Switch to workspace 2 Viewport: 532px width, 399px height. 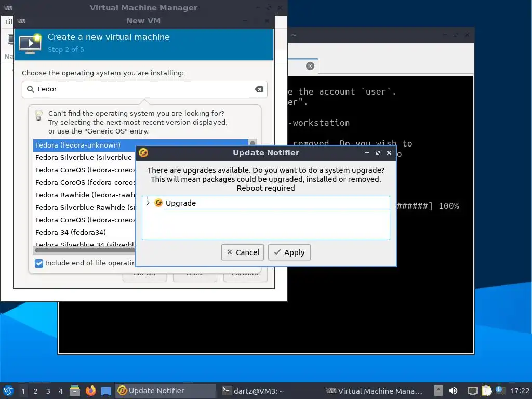36,391
